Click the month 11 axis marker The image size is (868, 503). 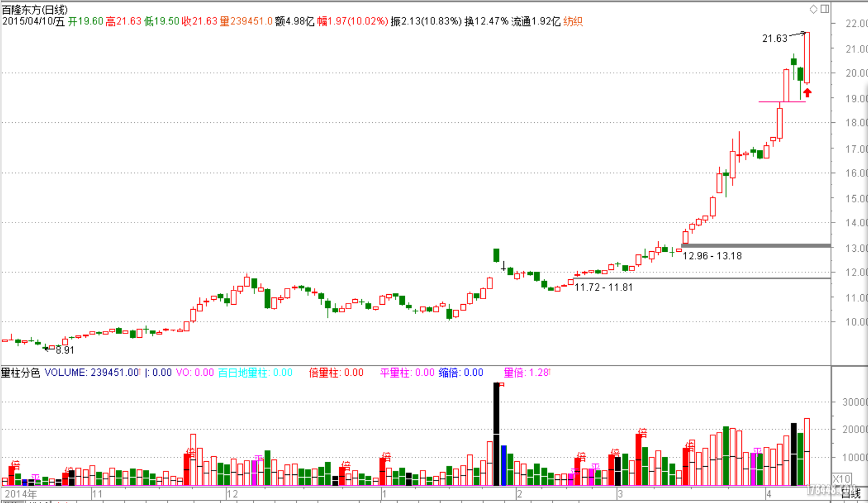click(x=97, y=494)
